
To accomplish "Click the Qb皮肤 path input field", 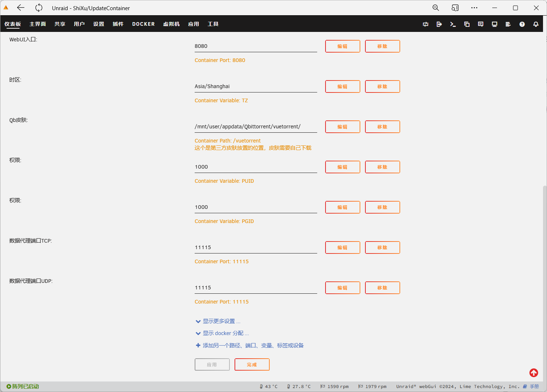I will point(256,127).
